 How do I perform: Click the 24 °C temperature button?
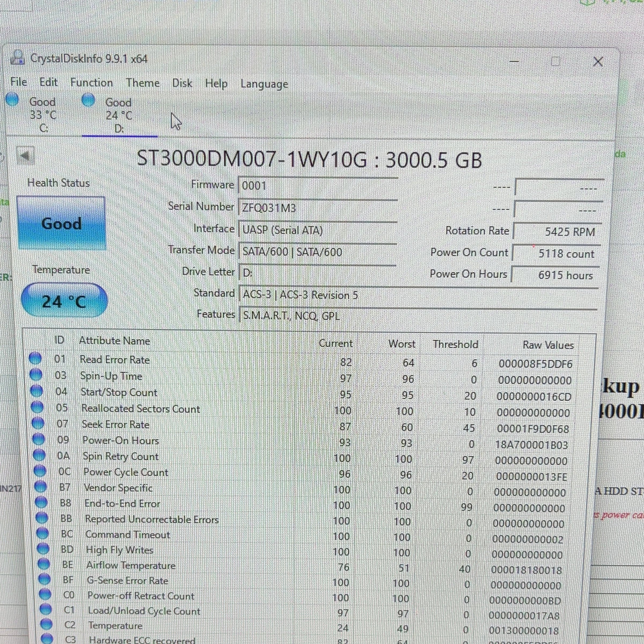click(x=64, y=301)
